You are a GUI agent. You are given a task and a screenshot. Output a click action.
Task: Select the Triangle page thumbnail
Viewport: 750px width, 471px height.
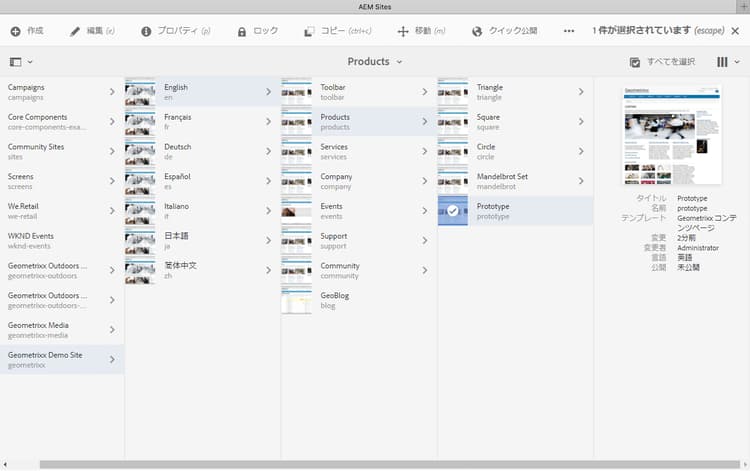(453, 92)
